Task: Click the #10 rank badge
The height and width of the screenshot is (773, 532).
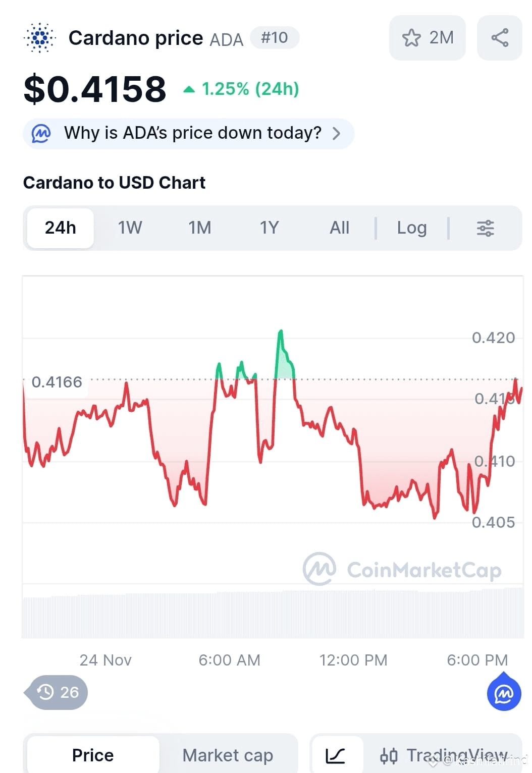Action: tap(275, 38)
